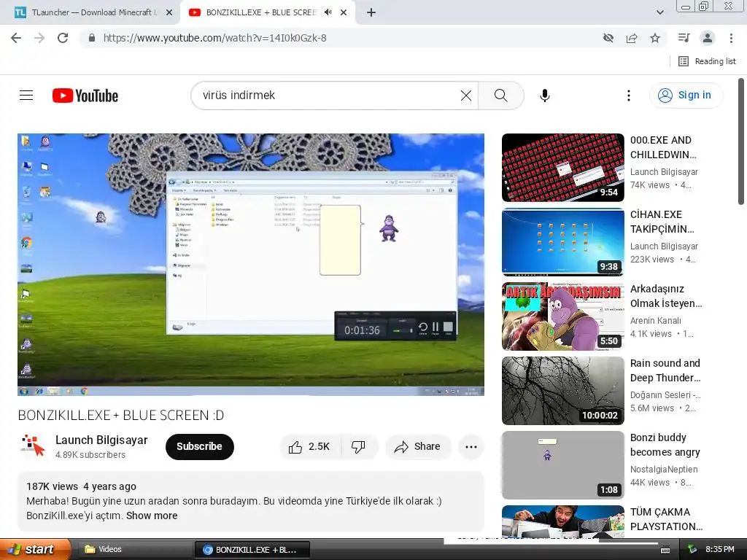
Task: Open the Reading list
Action: (707, 61)
